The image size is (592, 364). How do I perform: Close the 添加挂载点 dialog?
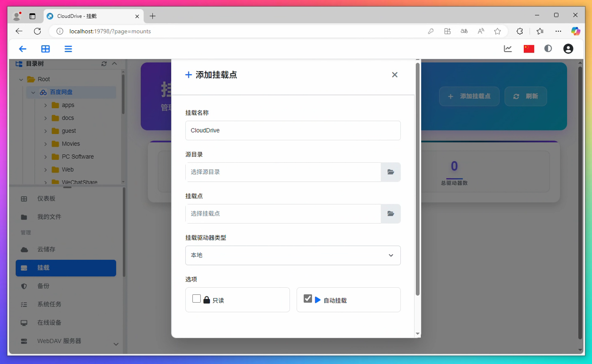click(394, 75)
